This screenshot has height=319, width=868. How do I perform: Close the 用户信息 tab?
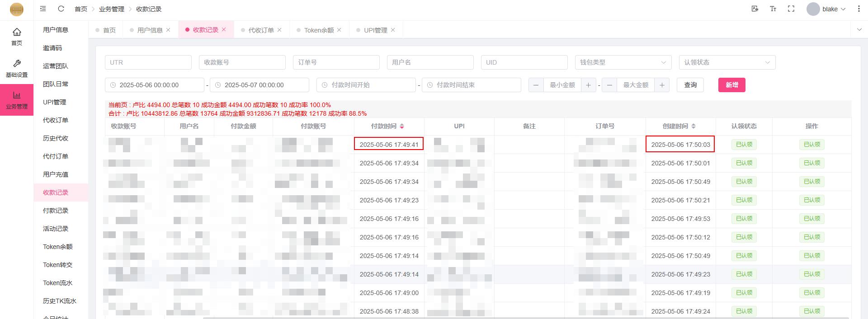coord(168,30)
